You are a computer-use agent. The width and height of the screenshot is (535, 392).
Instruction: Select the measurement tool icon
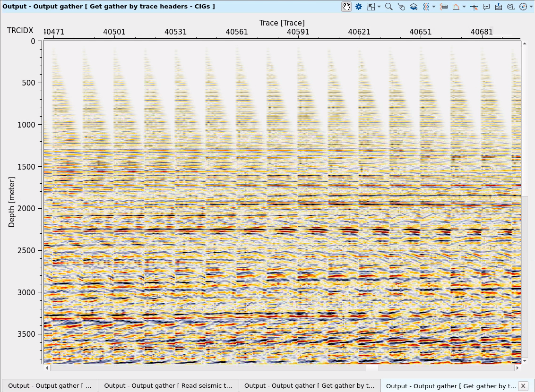point(509,7)
